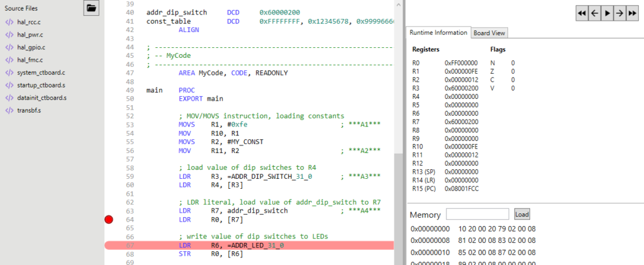Remove the red breakpoint at line 64

tap(109, 220)
